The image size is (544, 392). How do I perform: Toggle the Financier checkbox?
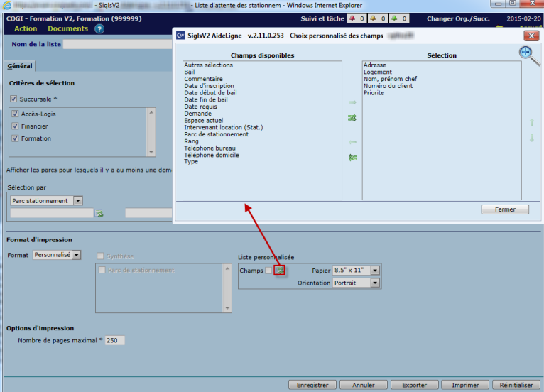tap(15, 126)
